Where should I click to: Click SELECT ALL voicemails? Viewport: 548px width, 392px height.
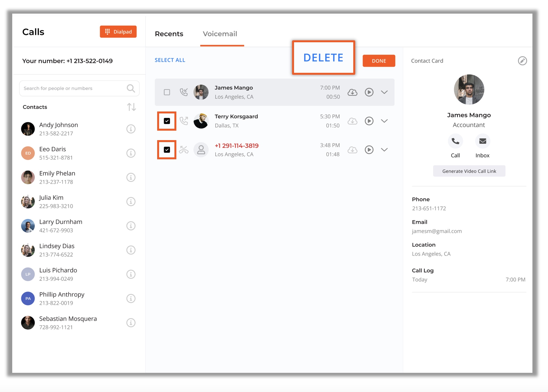point(170,60)
